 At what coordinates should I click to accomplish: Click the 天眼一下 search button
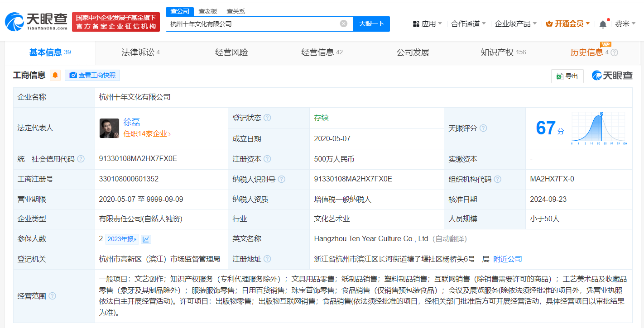point(371,24)
